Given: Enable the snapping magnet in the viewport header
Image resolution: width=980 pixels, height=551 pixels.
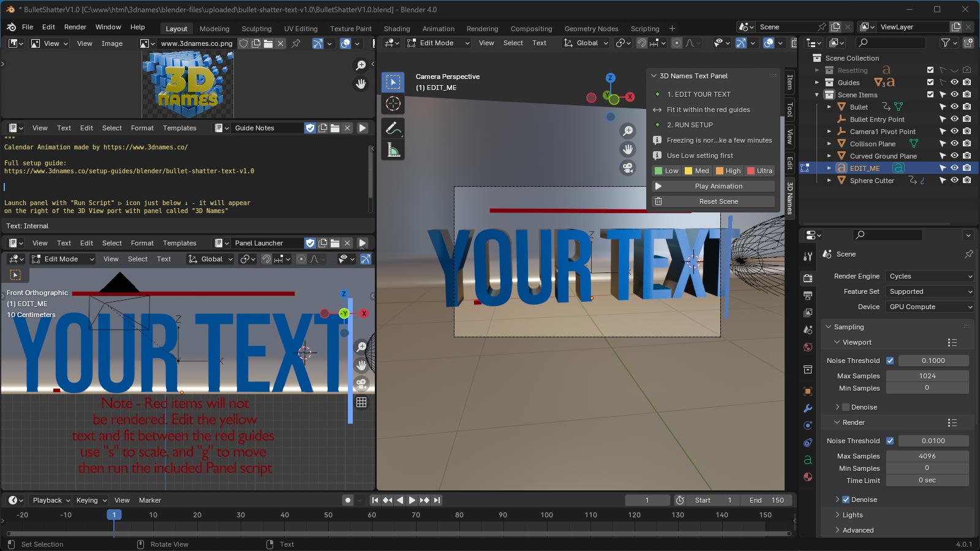Looking at the screenshot, I should (641, 43).
